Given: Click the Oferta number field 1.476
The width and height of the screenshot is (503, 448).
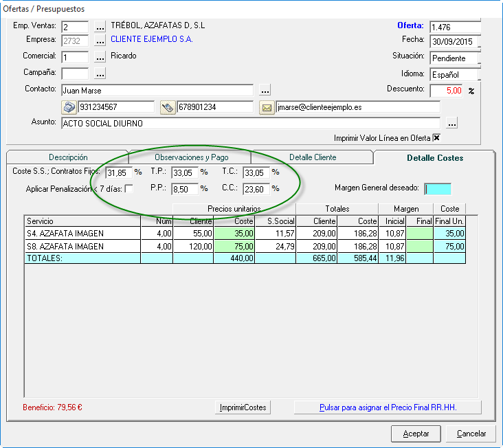Looking at the screenshot, I should pyautogui.click(x=455, y=27).
